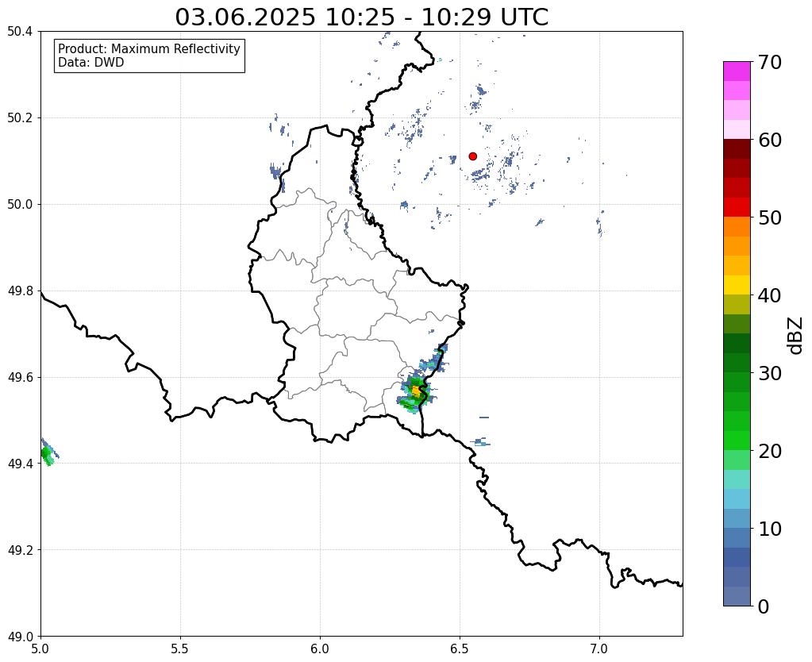Click the green radar echo at left edge

click(47, 454)
